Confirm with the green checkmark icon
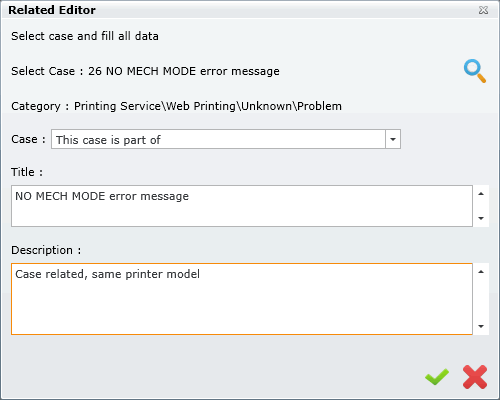 tap(437, 377)
